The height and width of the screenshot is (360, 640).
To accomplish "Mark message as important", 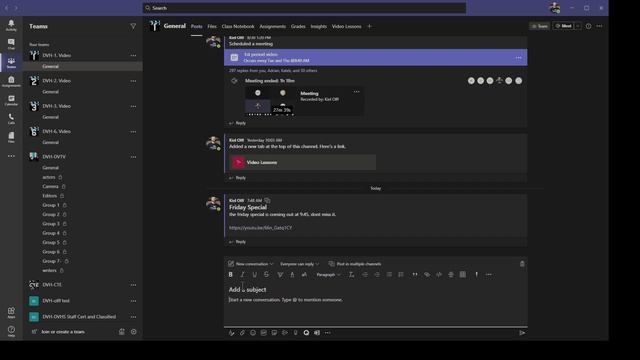I will pyautogui.click(x=476, y=275).
